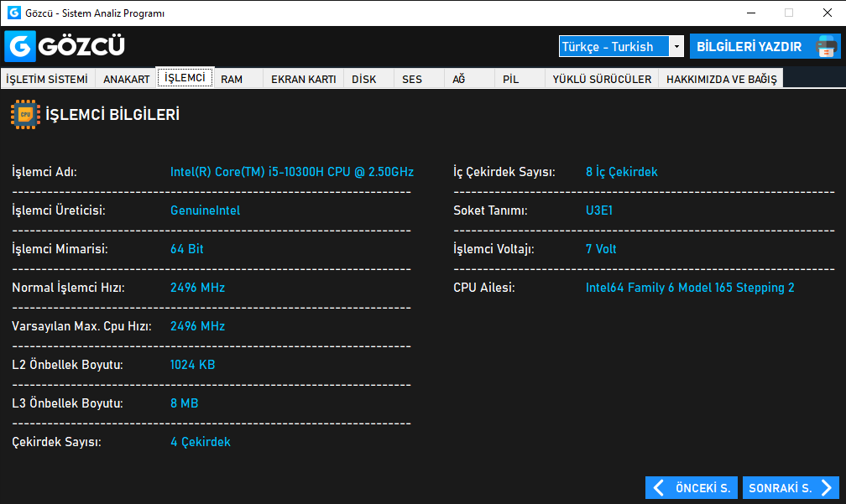Click the İşlemci Mimarisi label
This screenshot has height=504, width=846.
pyautogui.click(x=60, y=249)
